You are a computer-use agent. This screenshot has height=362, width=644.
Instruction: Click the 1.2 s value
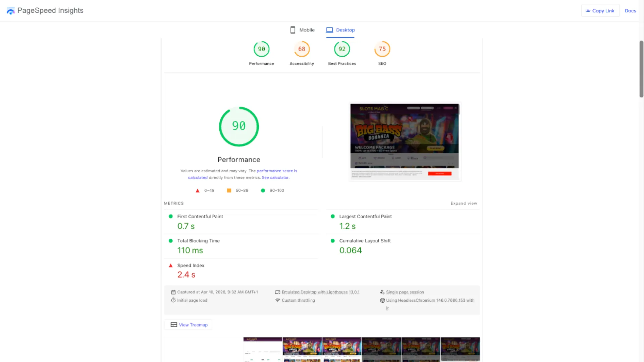click(347, 226)
